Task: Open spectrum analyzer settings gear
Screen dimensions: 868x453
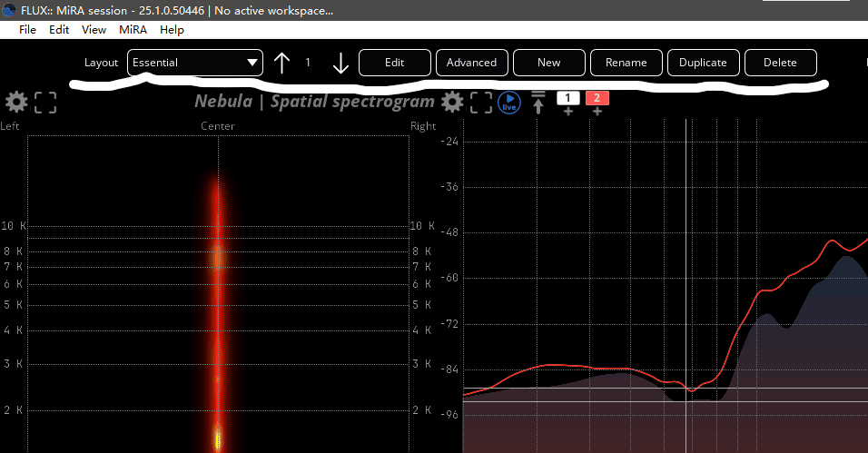Action: 452,102
